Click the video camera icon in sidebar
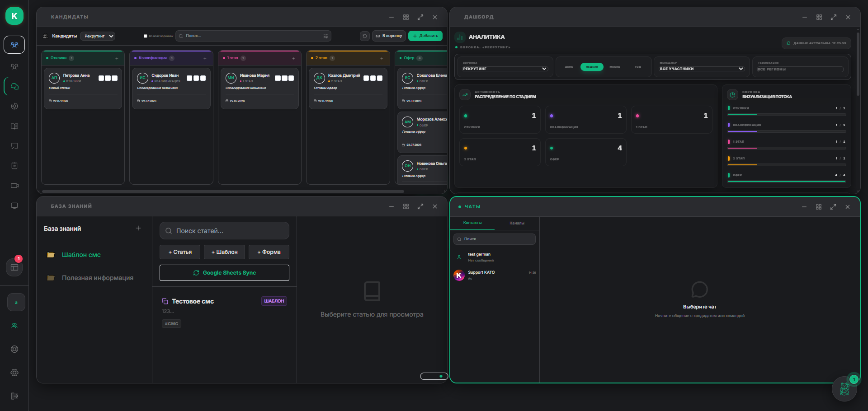The height and width of the screenshot is (411, 868). (14, 186)
